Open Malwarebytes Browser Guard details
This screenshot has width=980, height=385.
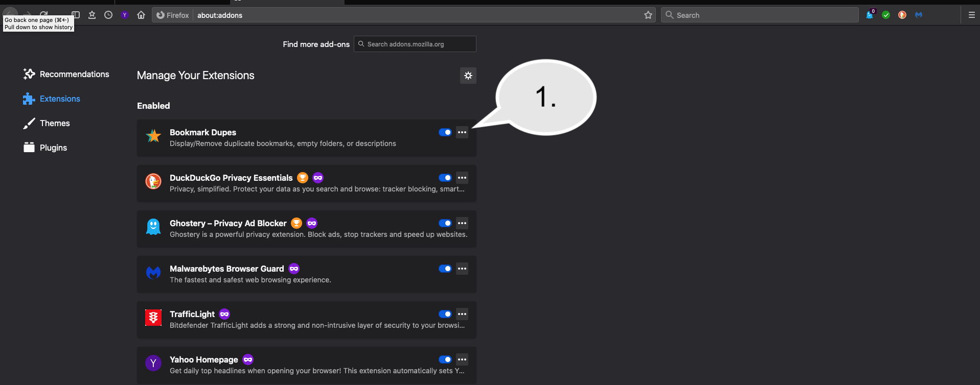pos(227,269)
